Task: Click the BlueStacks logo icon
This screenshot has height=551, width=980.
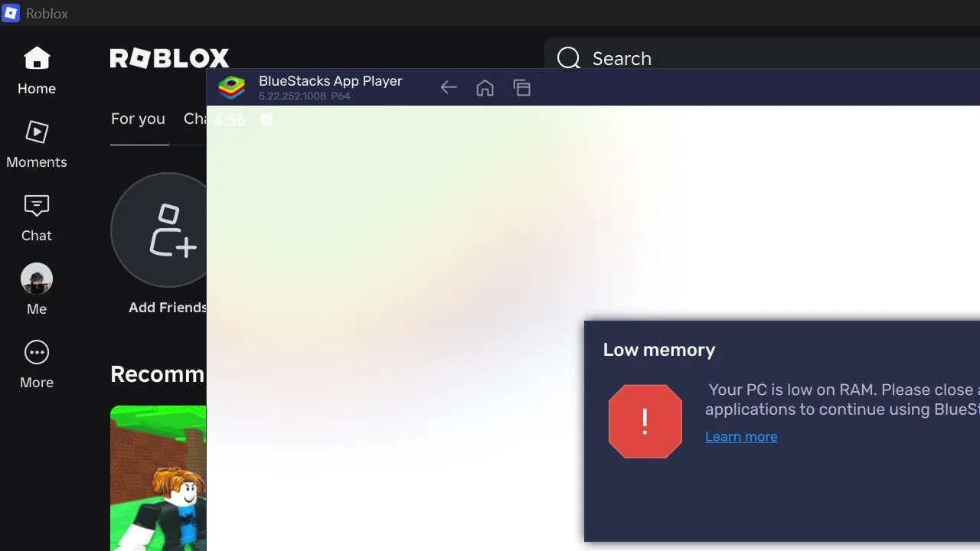Action: click(x=231, y=87)
